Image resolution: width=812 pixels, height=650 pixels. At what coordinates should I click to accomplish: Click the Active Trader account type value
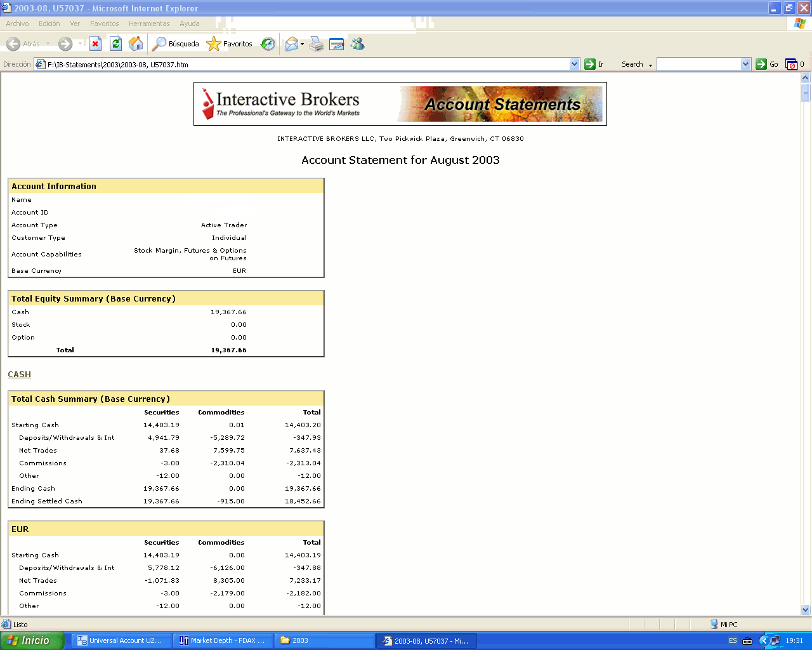tap(224, 225)
